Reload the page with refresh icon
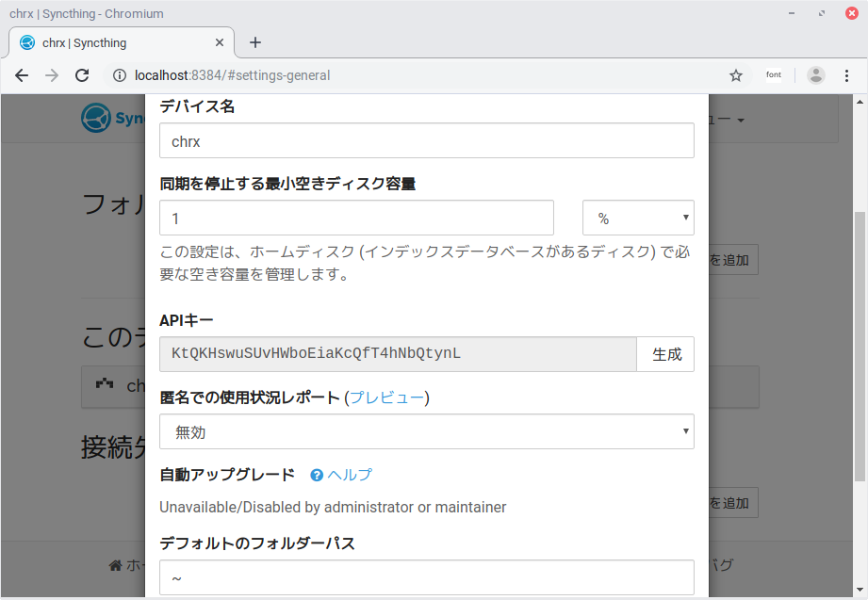868x600 pixels. click(x=82, y=75)
